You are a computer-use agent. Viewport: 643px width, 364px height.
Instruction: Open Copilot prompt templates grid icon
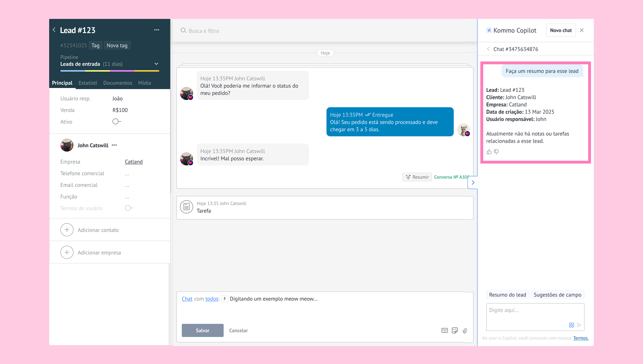coord(572,325)
